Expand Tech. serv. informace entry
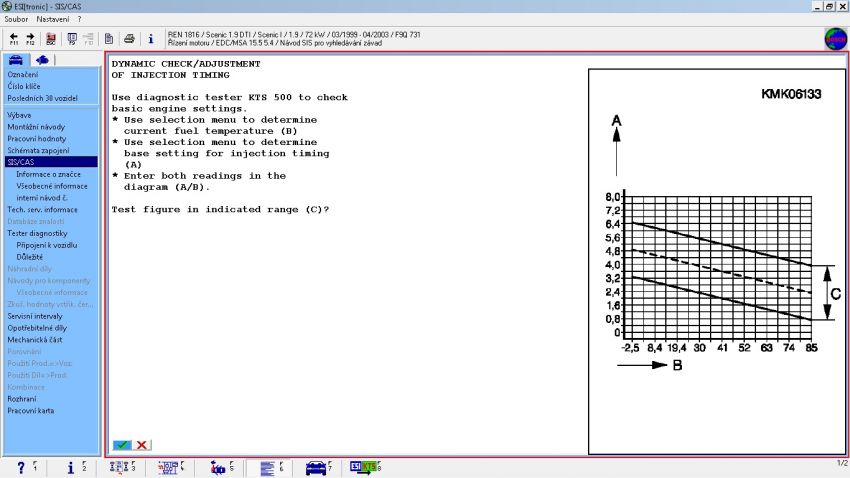Screen dimensions: 850x478 (42, 209)
